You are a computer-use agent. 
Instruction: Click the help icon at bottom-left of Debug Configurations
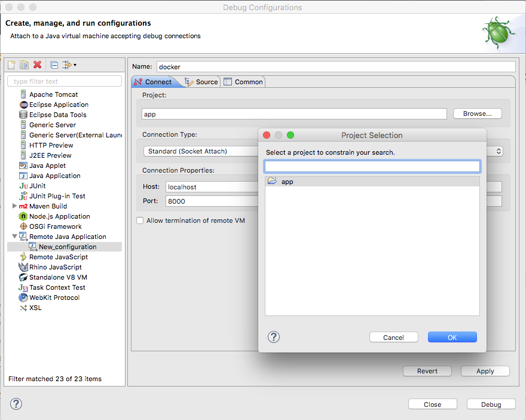(x=16, y=404)
